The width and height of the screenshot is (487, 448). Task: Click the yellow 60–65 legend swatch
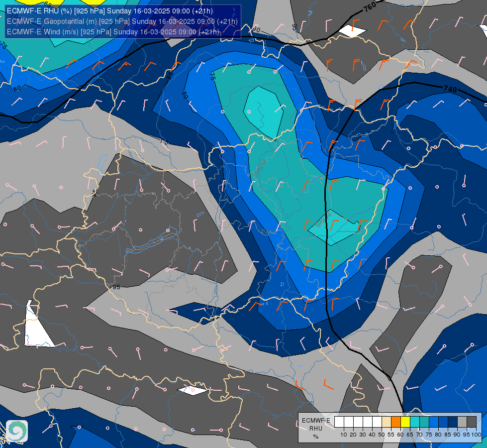(405, 422)
